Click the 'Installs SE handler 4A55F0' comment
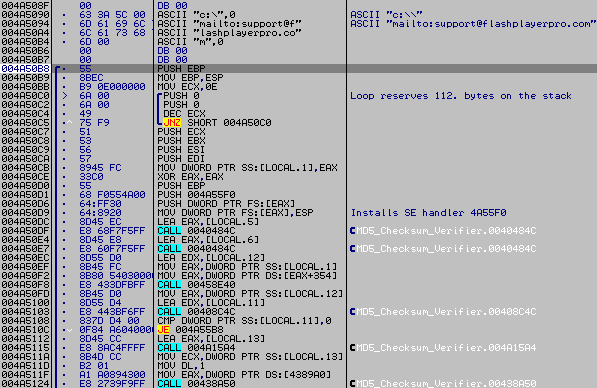Viewport: 597px width, 388px height. pos(428,213)
